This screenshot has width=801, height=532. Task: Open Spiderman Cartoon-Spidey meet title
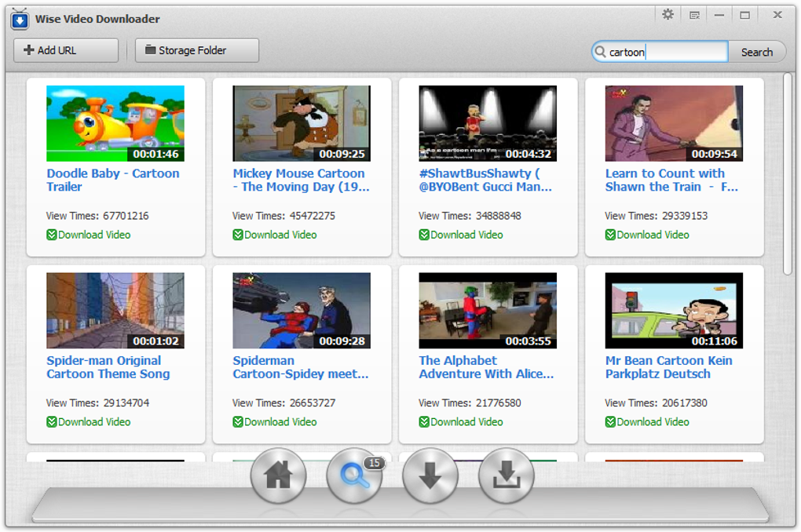(x=300, y=367)
